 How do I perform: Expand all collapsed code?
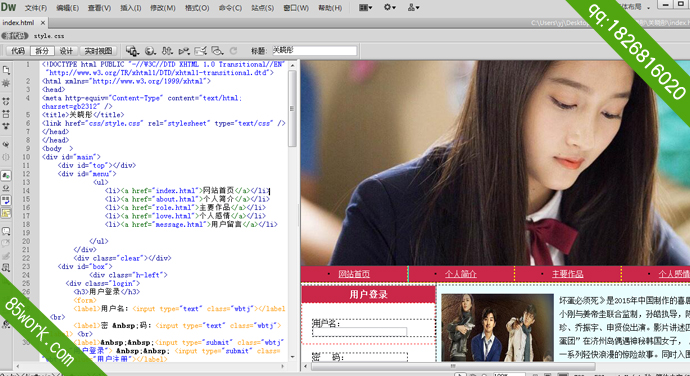[x=6, y=126]
